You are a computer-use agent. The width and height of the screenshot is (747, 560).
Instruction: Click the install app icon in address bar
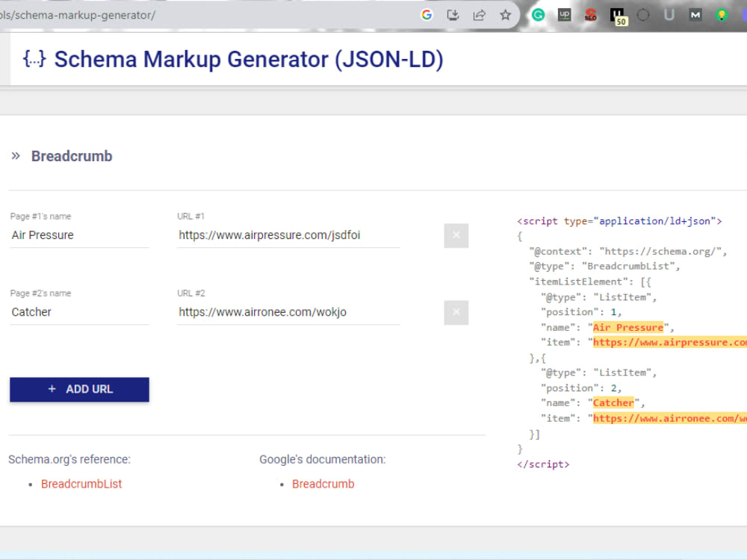(x=453, y=15)
